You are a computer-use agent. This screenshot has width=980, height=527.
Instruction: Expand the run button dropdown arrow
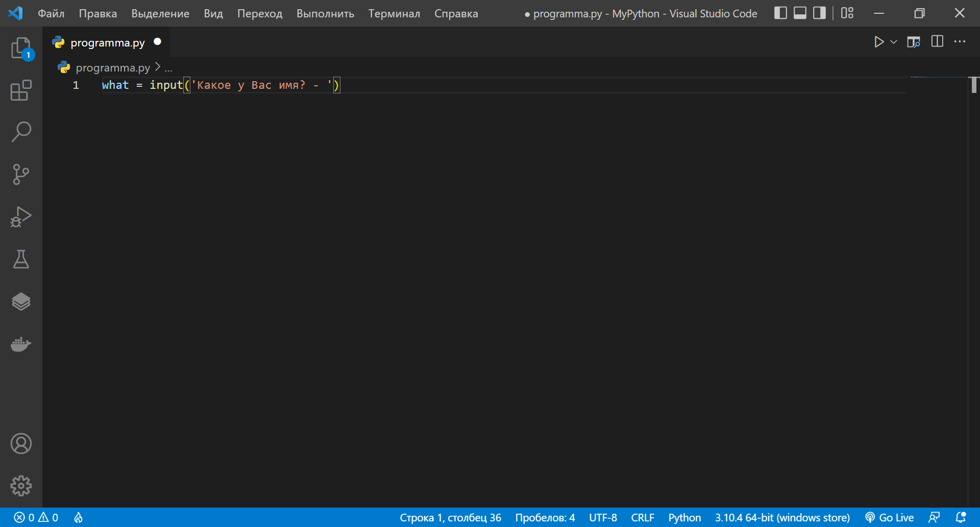click(x=894, y=42)
